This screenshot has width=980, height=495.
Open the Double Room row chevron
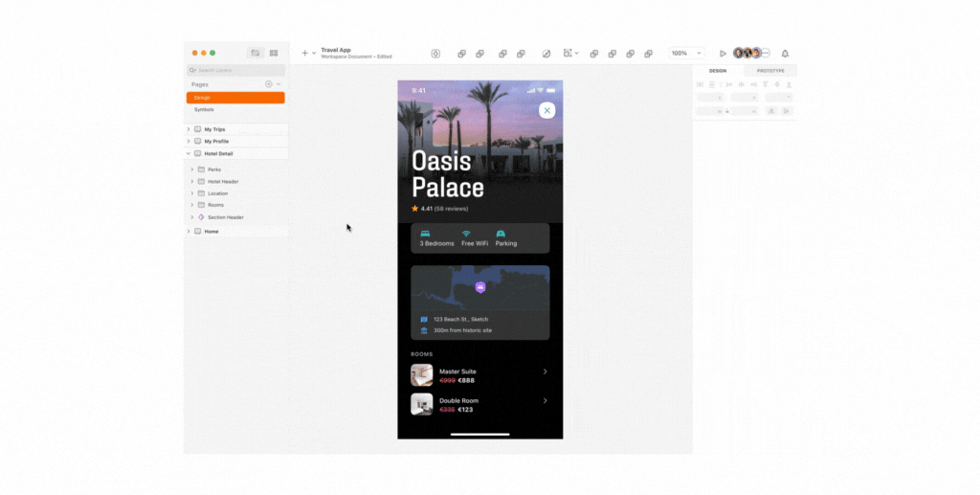point(545,400)
